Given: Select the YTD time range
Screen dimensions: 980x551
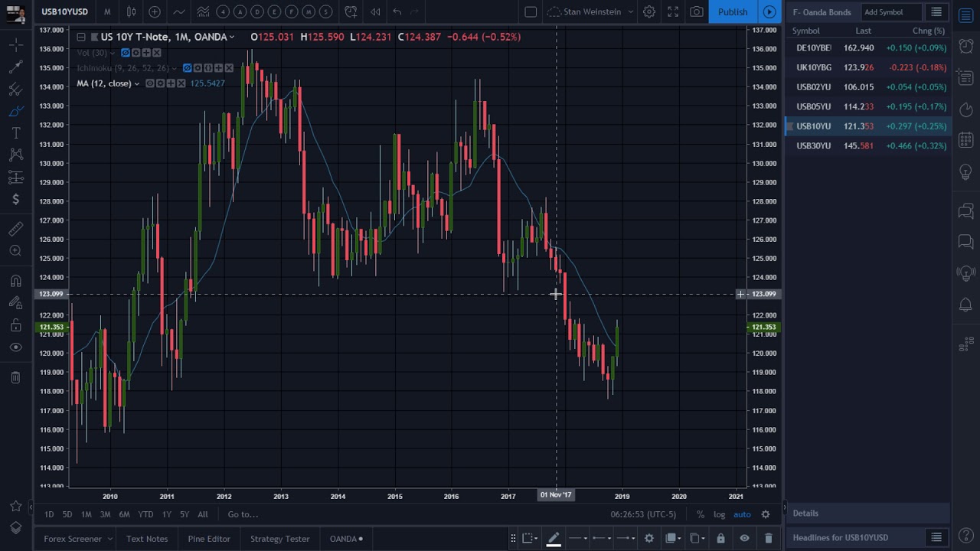Looking at the screenshot, I should click(x=145, y=514).
